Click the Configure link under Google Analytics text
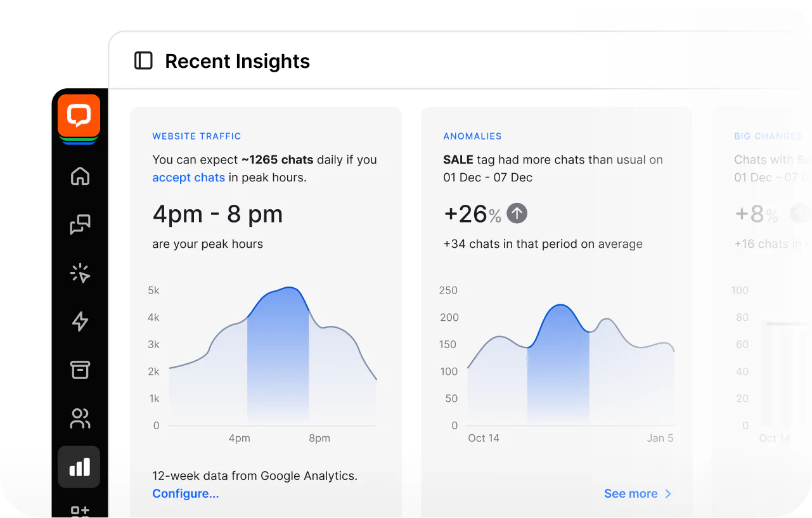 click(185, 493)
